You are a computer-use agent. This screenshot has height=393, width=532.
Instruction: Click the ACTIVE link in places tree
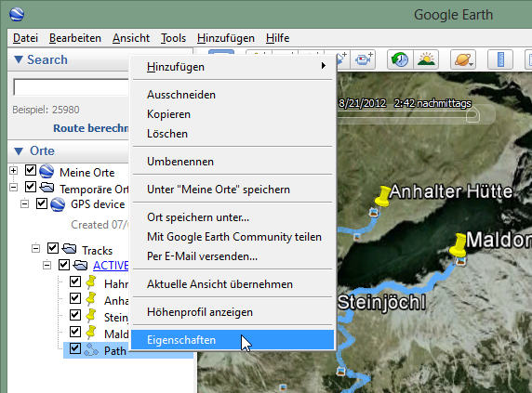(111, 266)
